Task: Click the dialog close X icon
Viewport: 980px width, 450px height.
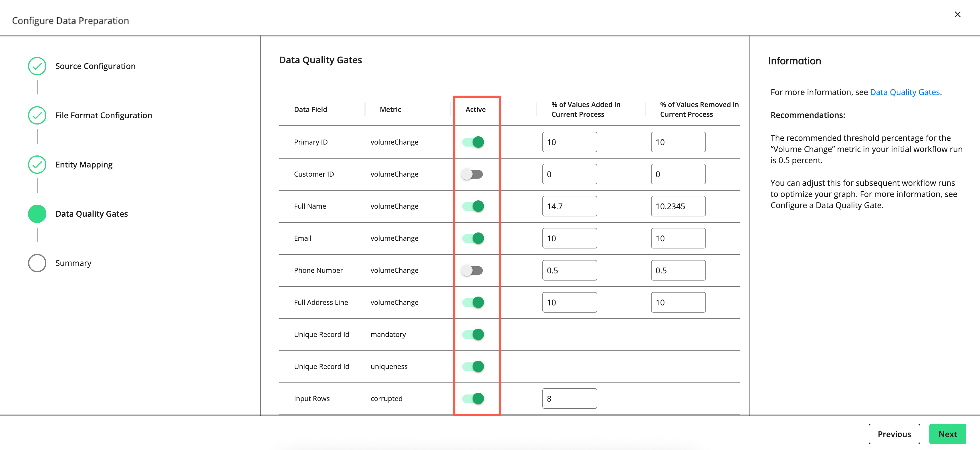Action: point(958,14)
